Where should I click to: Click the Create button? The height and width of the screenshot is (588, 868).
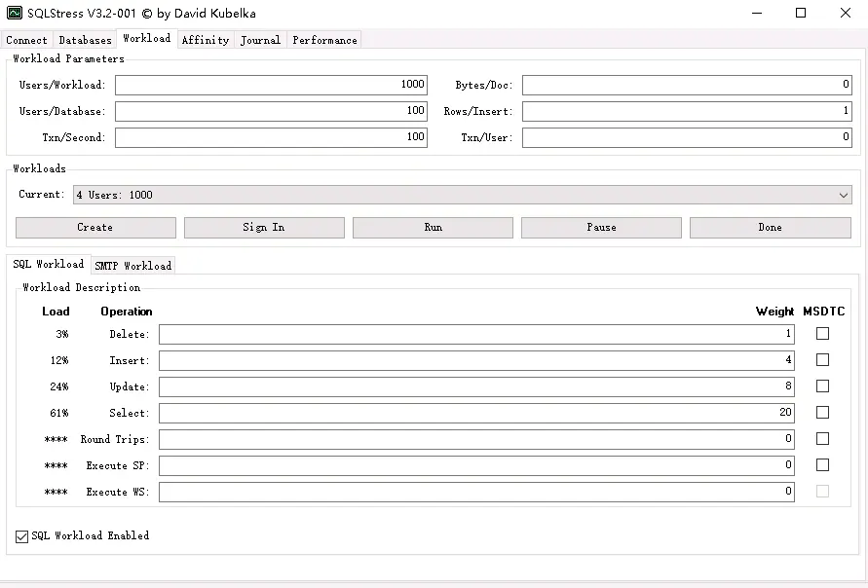click(95, 228)
